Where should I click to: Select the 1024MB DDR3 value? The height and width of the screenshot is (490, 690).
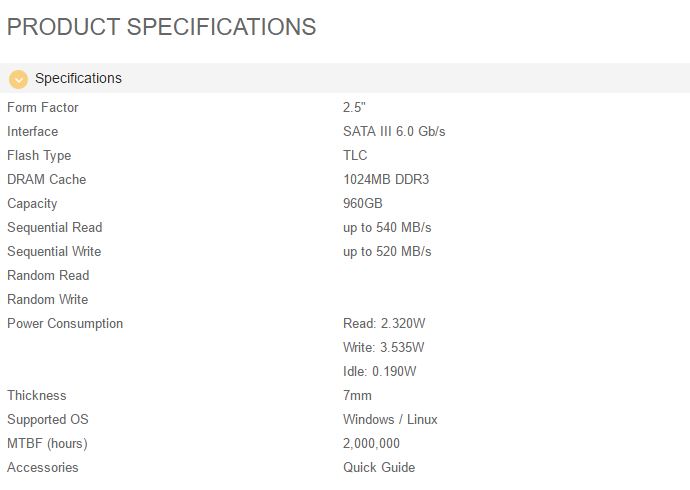coord(386,179)
